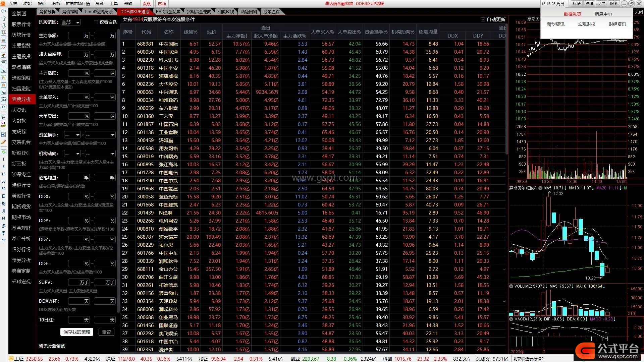Open the formula f(x) icon in left toolbar

4,100
